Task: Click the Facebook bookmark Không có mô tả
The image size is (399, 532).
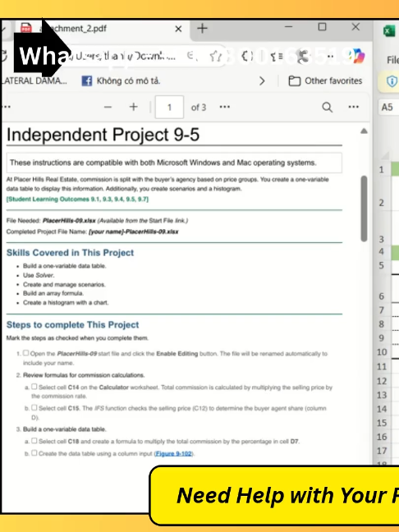Action: [x=121, y=80]
